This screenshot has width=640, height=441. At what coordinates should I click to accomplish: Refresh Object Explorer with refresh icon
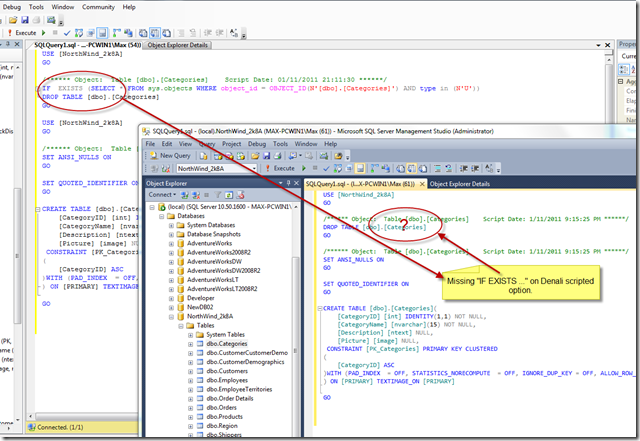[229, 195]
